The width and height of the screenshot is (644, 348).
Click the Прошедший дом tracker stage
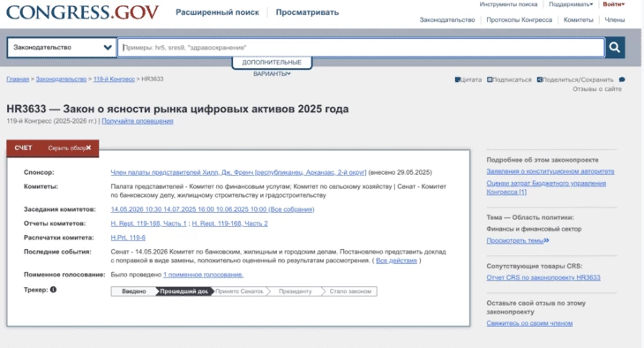pyautogui.click(x=184, y=291)
